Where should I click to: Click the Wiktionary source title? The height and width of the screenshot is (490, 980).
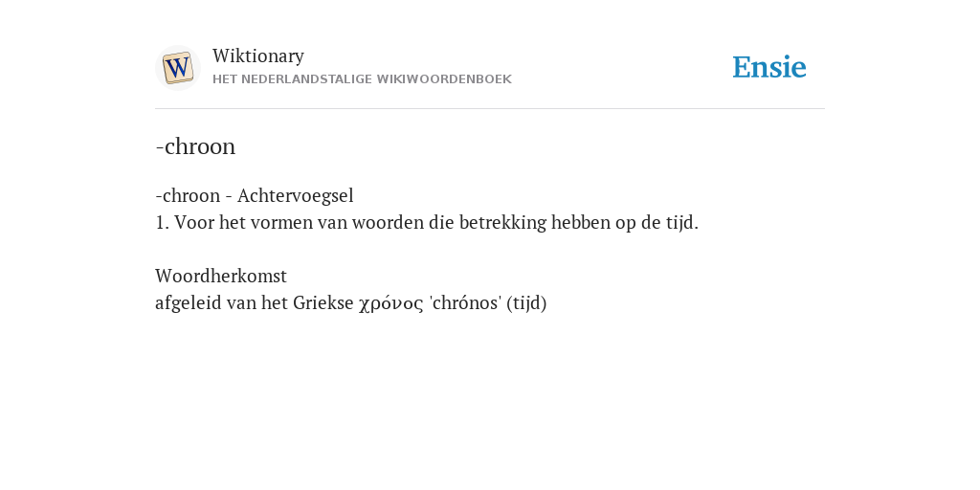tap(258, 56)
